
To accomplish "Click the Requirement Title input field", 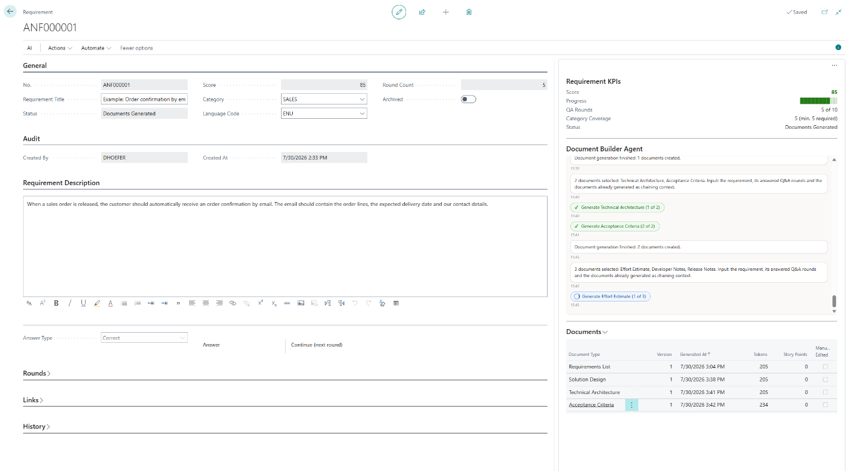I will pyautogui.click(x=144, y=99).
